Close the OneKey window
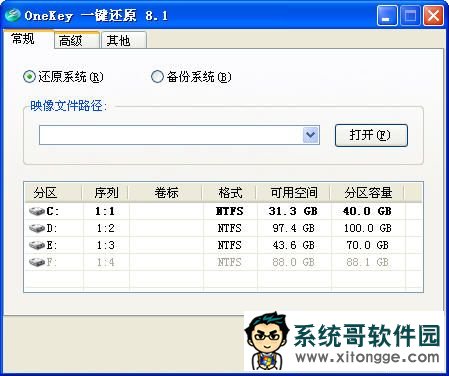 (433, 16)
